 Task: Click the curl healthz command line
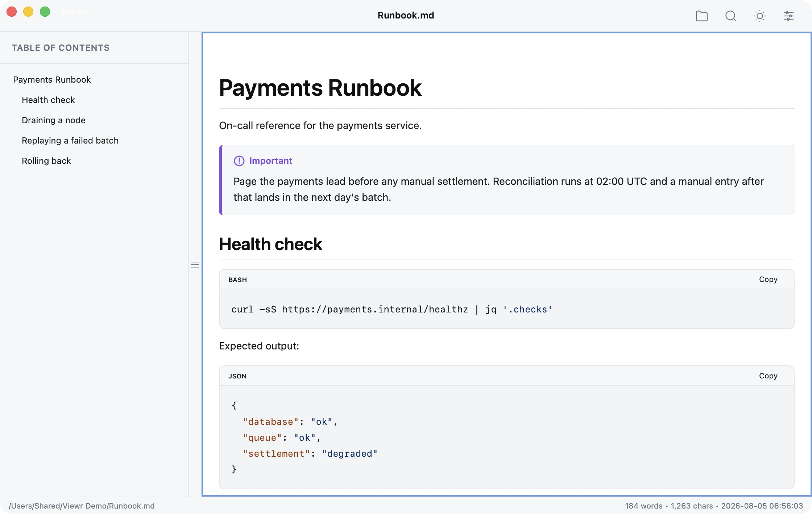[x=391, y=309]
